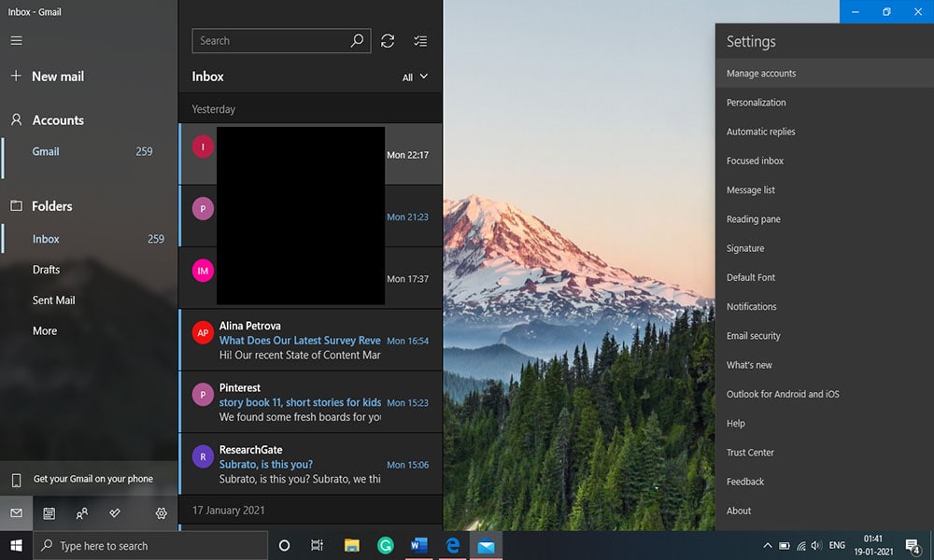Open Default Font settings
This screenshot has height=560, width=934.
pos(825,277)
